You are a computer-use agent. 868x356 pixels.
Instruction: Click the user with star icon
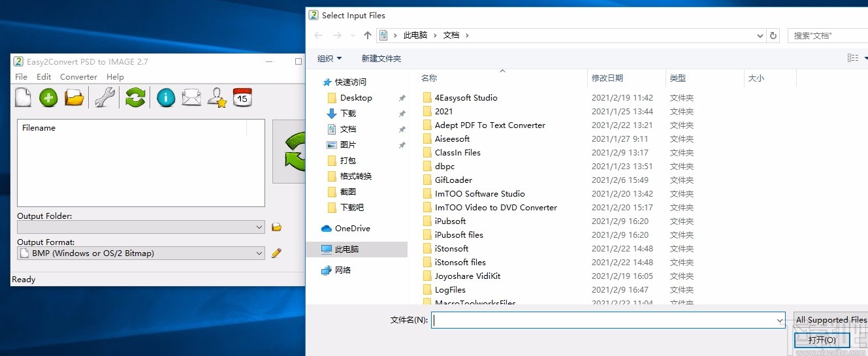pos(217,98)
